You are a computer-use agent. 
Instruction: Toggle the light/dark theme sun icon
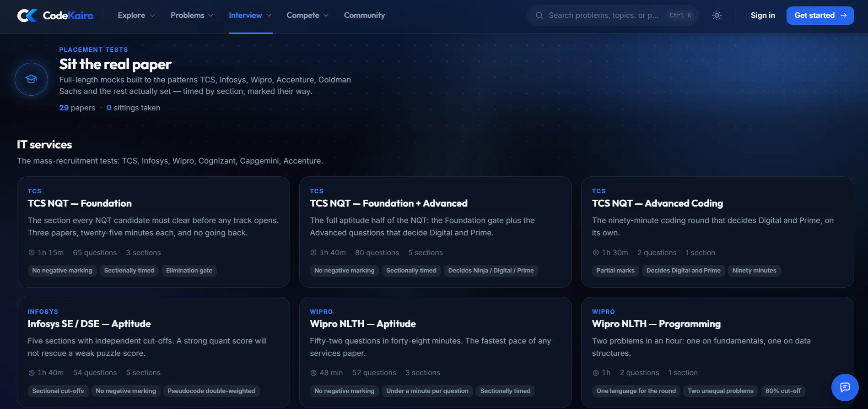(x=717, y=16)
